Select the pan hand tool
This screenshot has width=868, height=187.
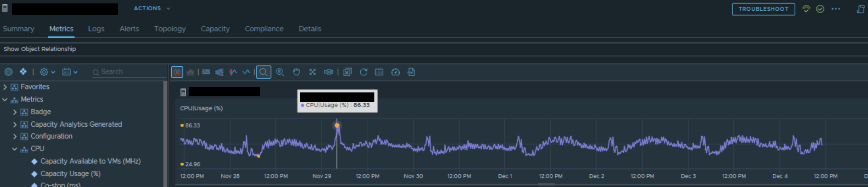pos(296,72)
